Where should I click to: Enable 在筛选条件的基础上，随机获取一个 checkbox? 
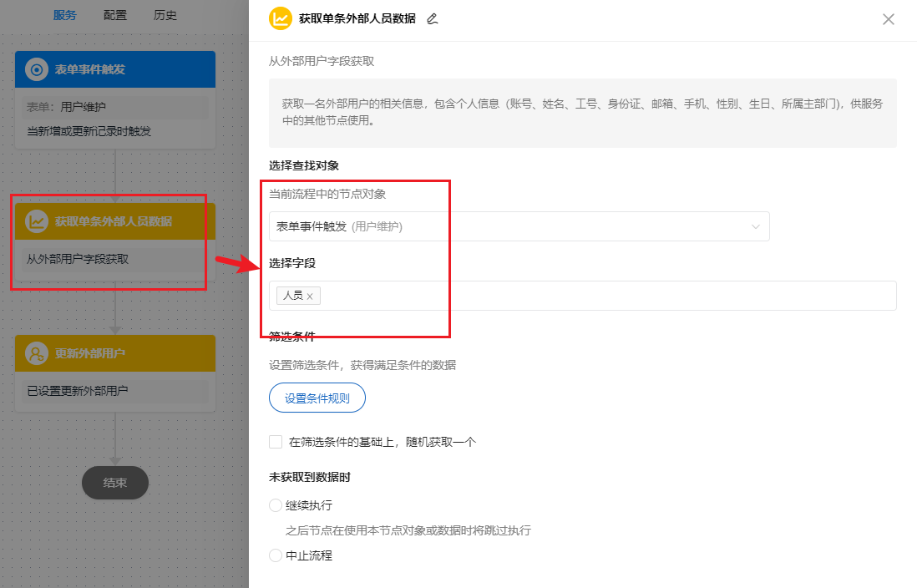276,441
